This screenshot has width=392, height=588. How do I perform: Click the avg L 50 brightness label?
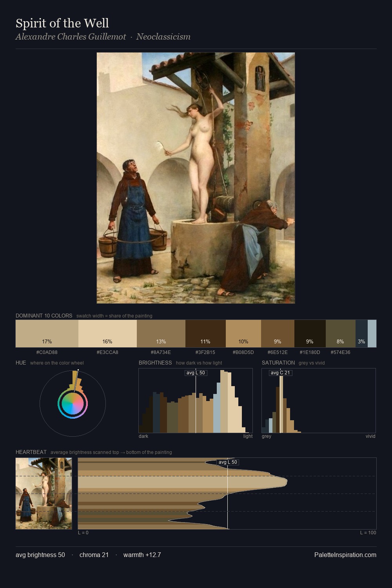196,373
